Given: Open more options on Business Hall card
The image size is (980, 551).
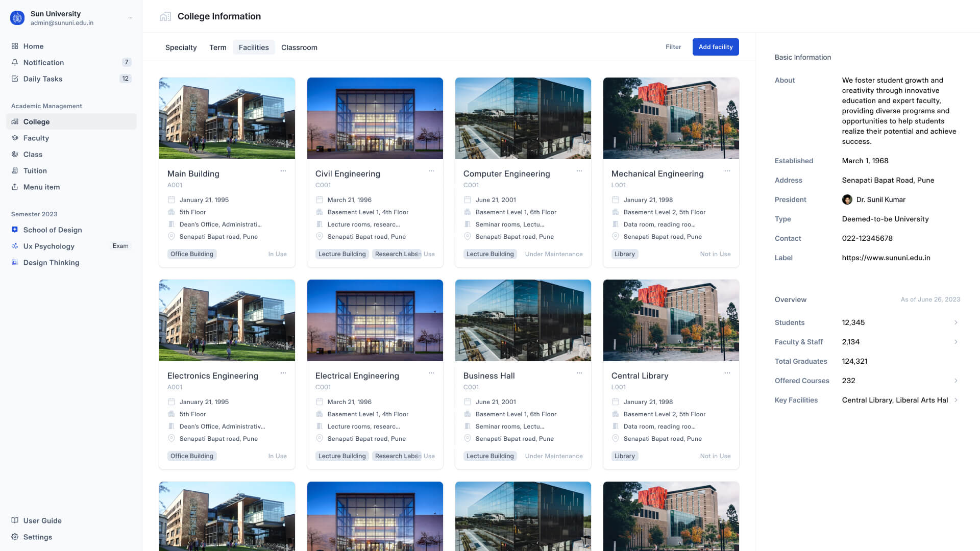Looking at the screenshot, I should [x=579, y=373].
